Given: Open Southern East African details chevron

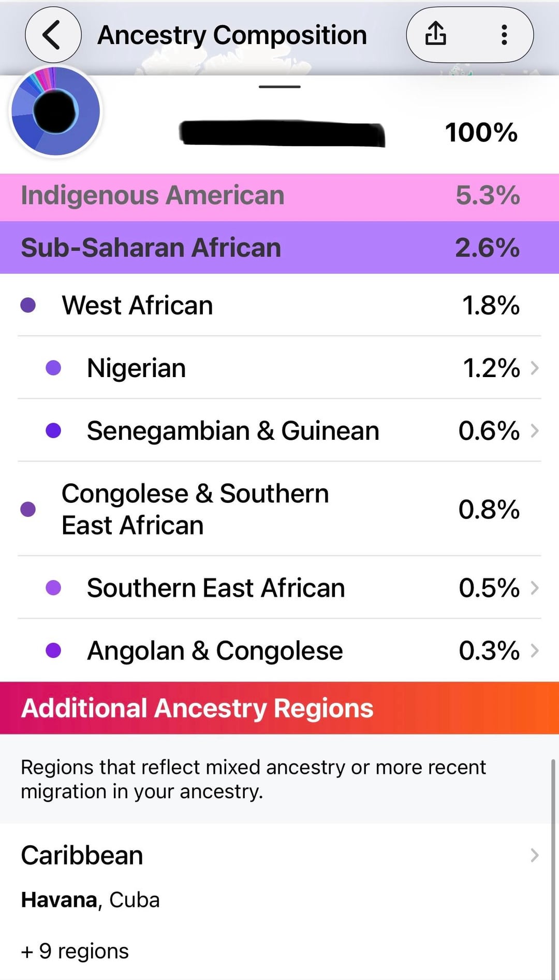Looking at the screenshot, I should tap(535, 588).
